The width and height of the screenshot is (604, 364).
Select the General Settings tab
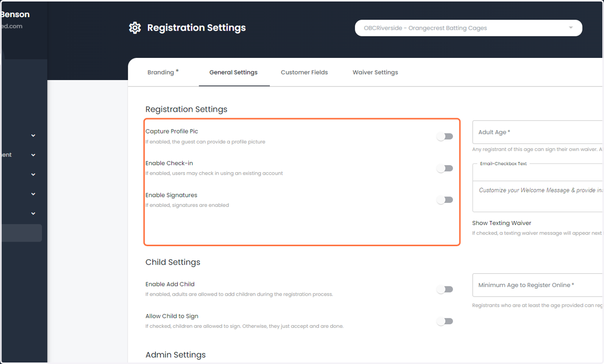pos(234,72)
